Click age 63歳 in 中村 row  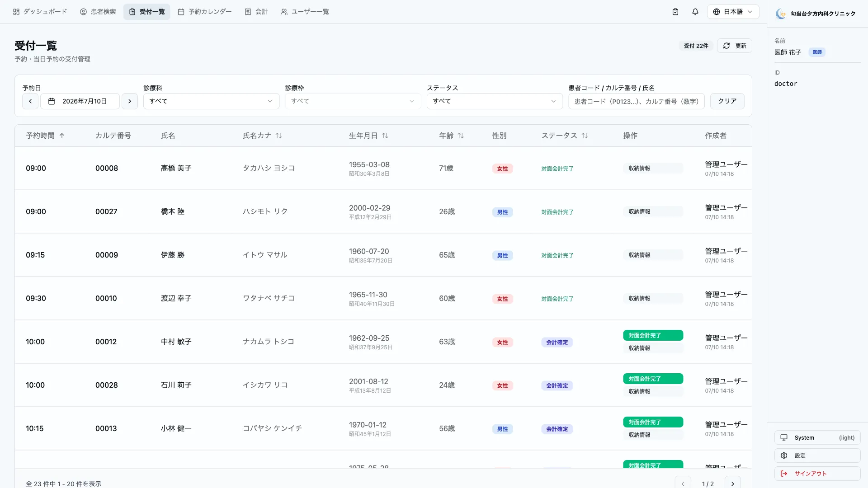pyautogui.click(x=447, y=342)
